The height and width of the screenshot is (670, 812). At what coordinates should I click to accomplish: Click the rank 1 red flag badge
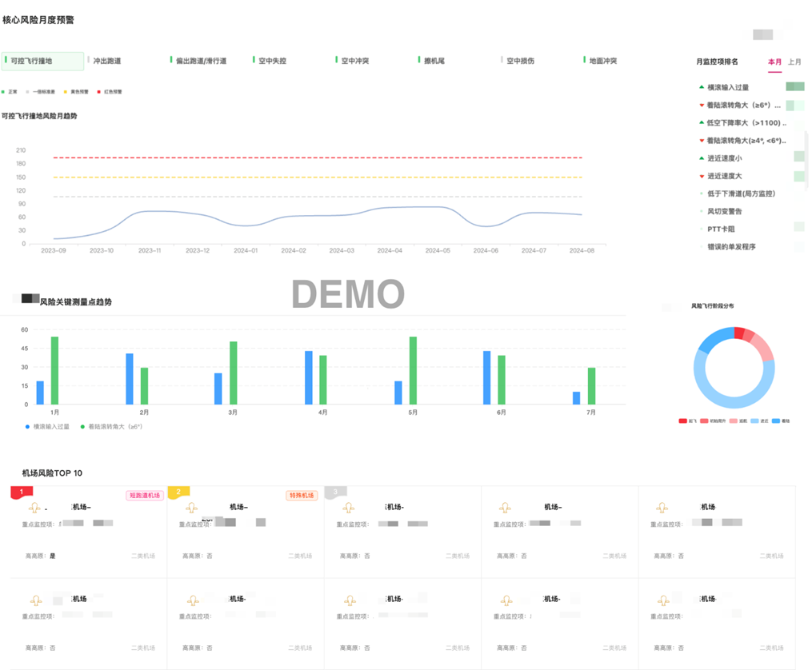point(21,492)
